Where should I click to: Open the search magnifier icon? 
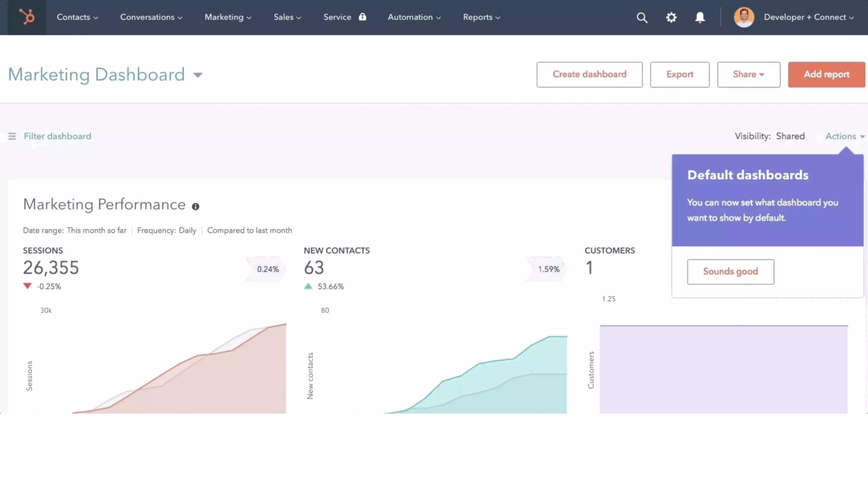642,17
